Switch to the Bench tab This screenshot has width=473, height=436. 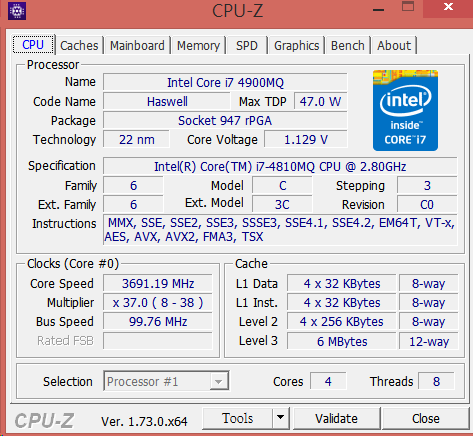pos(348,45)
